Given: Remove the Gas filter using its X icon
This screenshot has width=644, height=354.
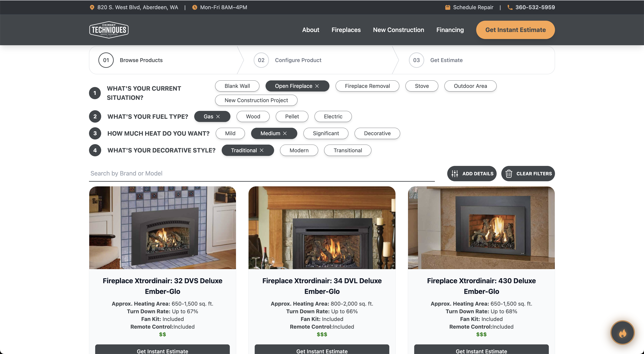Looking at the screenshot, I should coord(218,116).
